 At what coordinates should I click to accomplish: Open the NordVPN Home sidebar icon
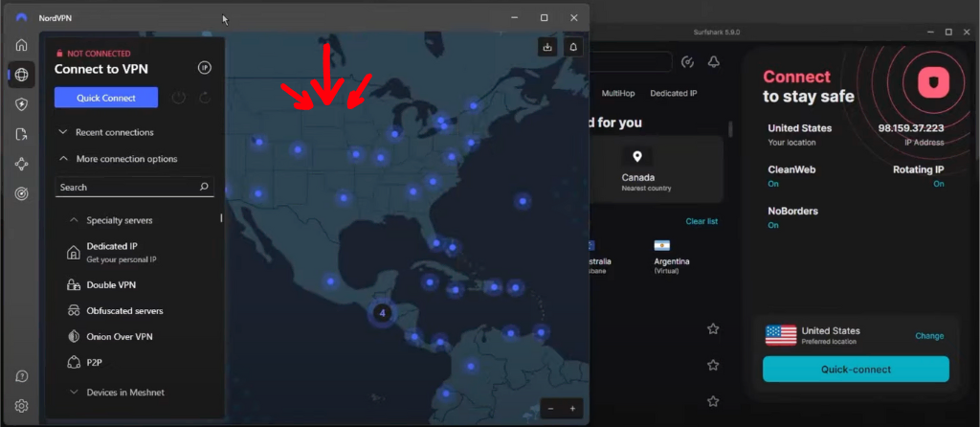(21, 44)
